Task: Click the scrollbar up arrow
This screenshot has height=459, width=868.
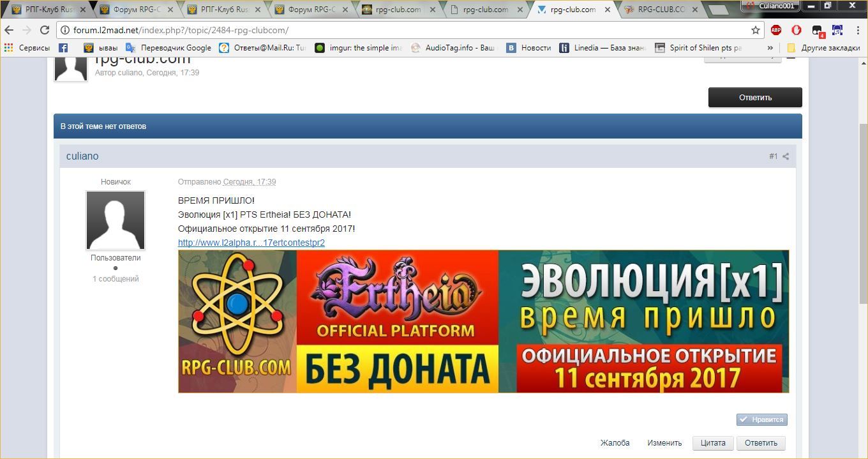Action: pyautogui.click(x=862, y=62)
